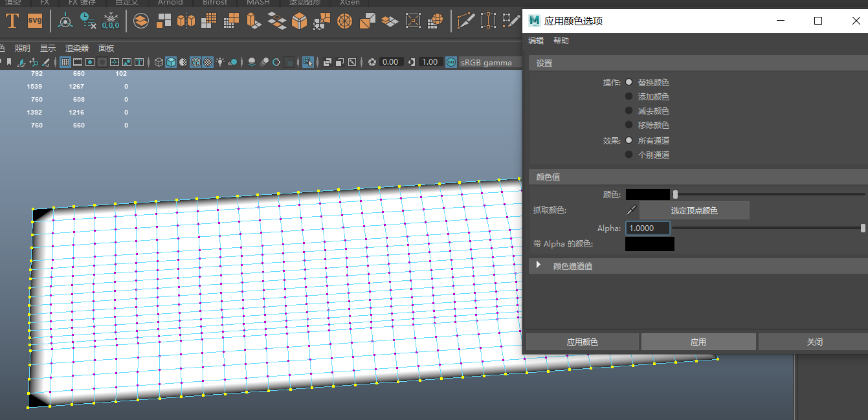Click the Bevel cube shelf icon
The height and width of the screenshot is (420, 868).
[x=299, y=21]
